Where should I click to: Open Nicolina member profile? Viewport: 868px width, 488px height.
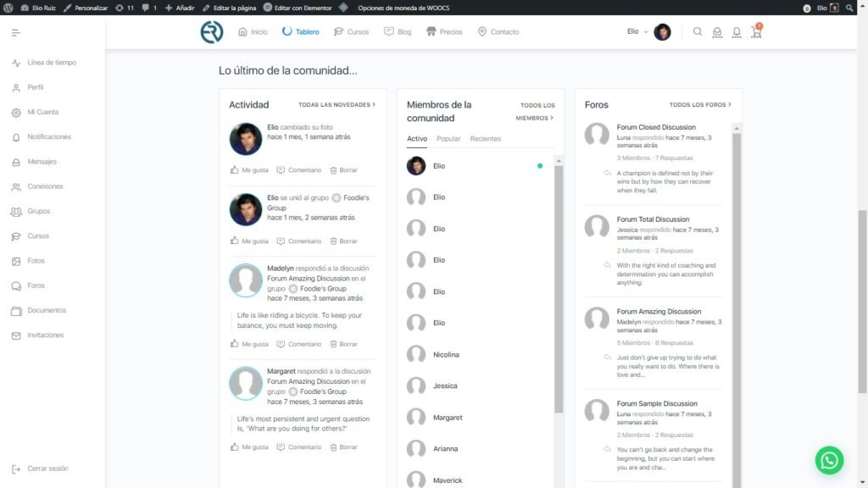pos(446,355)
